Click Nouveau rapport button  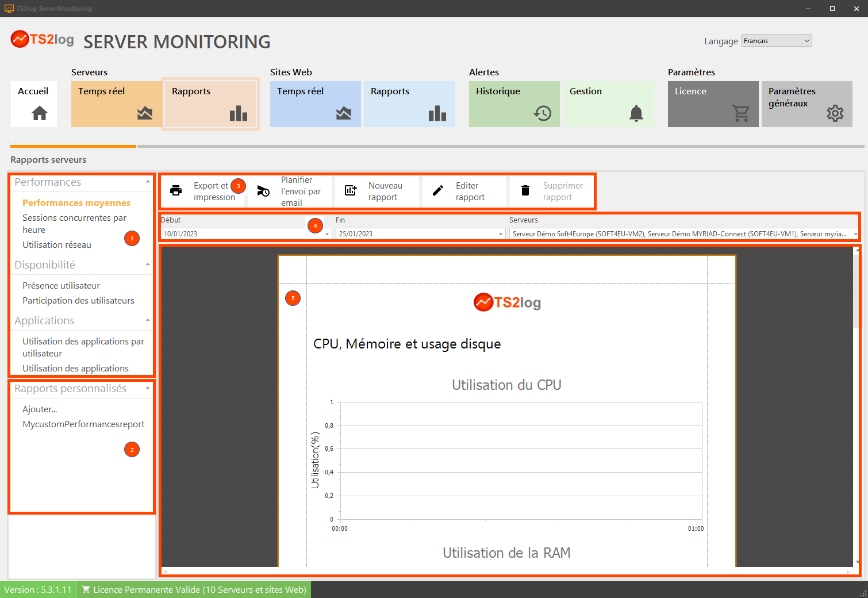[x=378, y=191]
